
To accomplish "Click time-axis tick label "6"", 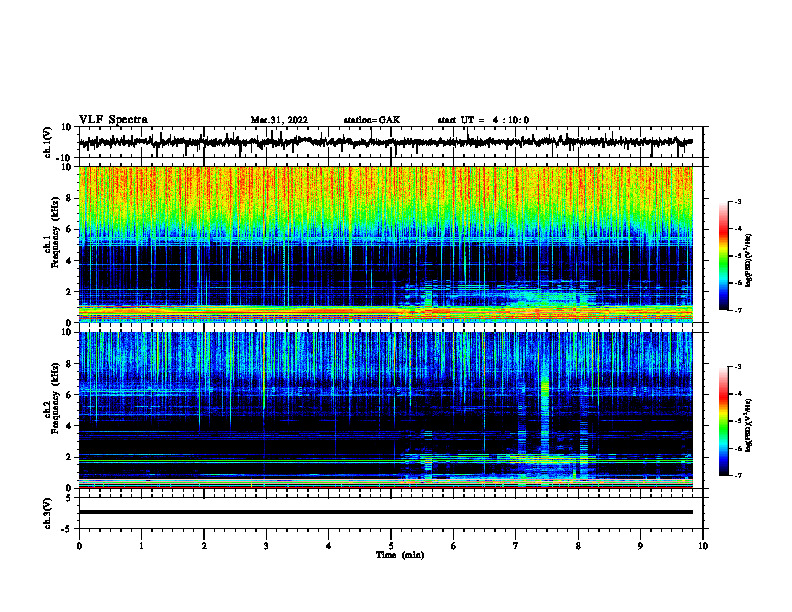I will [454, 546].
